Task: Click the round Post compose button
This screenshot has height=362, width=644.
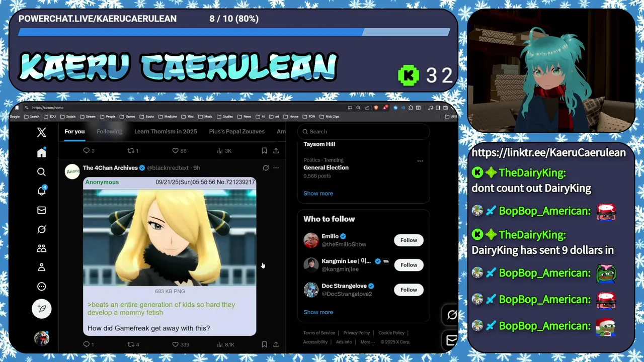Action: point(42,309)
